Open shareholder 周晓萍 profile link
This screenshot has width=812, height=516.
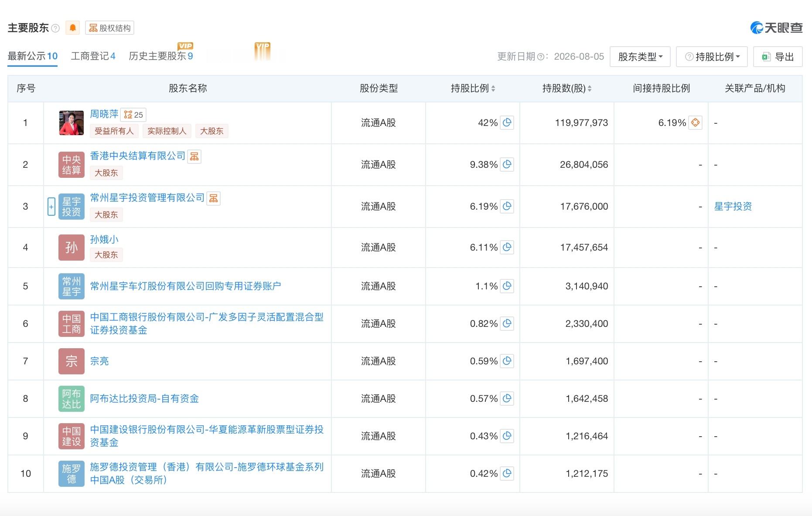click(104, 114)
